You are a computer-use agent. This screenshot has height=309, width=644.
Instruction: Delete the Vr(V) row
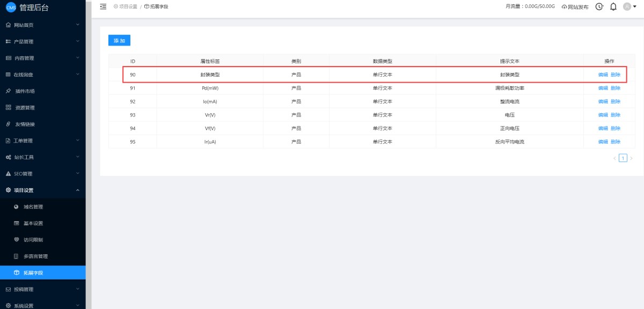point(616,115)
